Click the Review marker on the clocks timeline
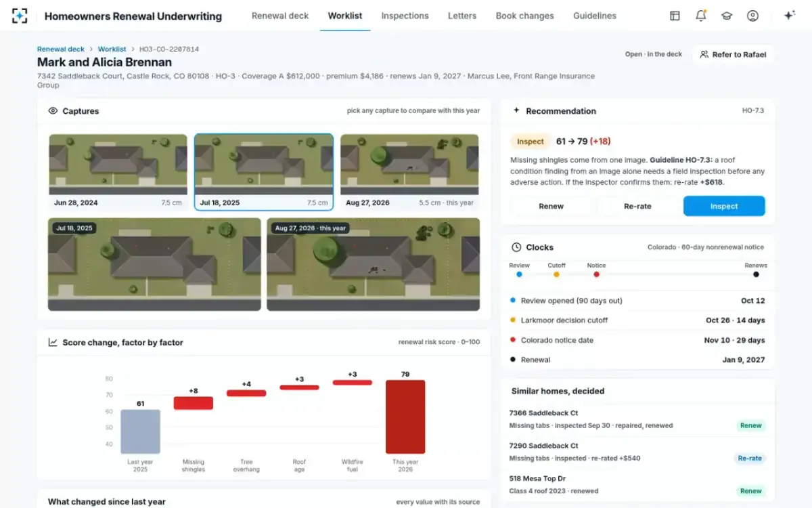The height and width of the screenshot is (508, 812). pos(519,274)
